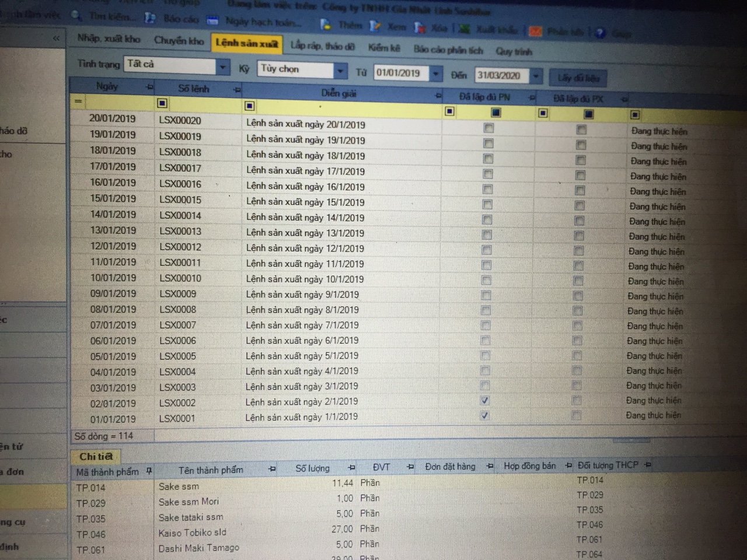The width and height of the screenshot is (747, 560).
Task: Toggle Đã lập đủ PX checkbox for LSX00020
Action: coord(581,129)
